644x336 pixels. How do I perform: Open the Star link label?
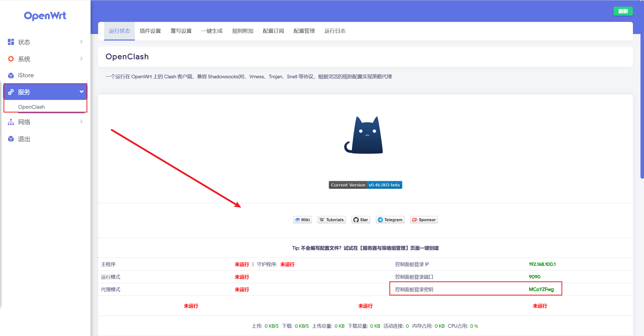[364, 220]
